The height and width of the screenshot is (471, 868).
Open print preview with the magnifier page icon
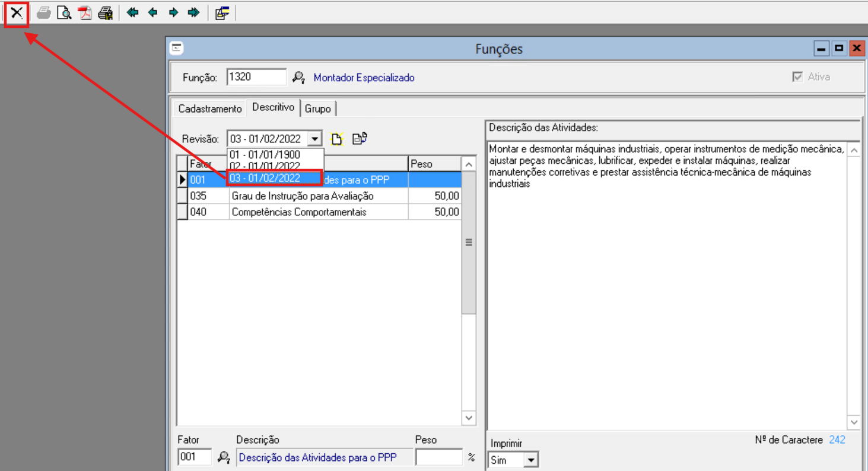tap(64, 13)
